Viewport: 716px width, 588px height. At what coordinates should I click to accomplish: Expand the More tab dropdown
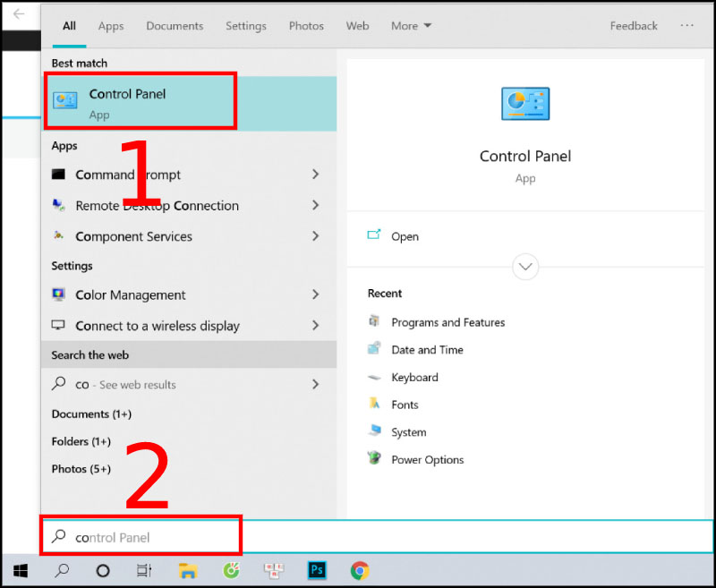coord(411,26)
